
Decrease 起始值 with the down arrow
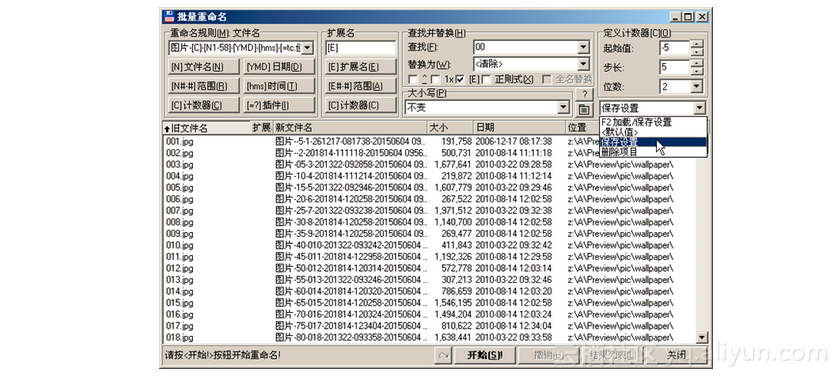[696, 52]
